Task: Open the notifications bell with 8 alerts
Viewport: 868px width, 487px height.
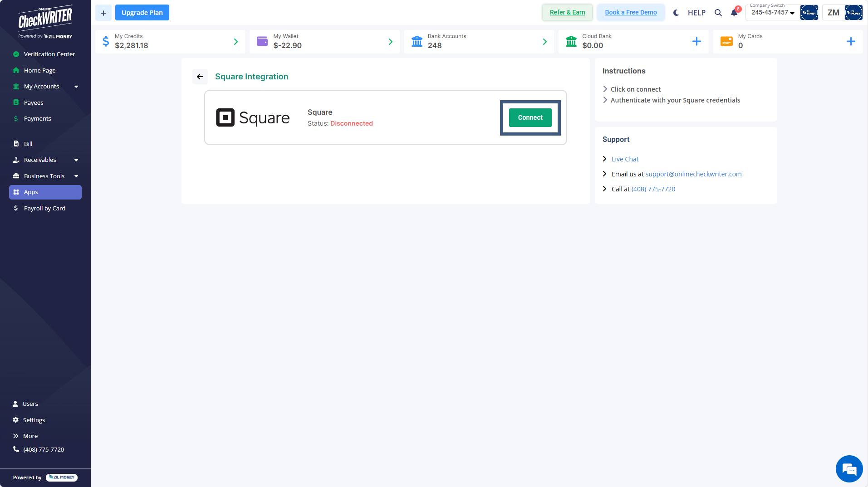Action: click(x=734, y=13)
